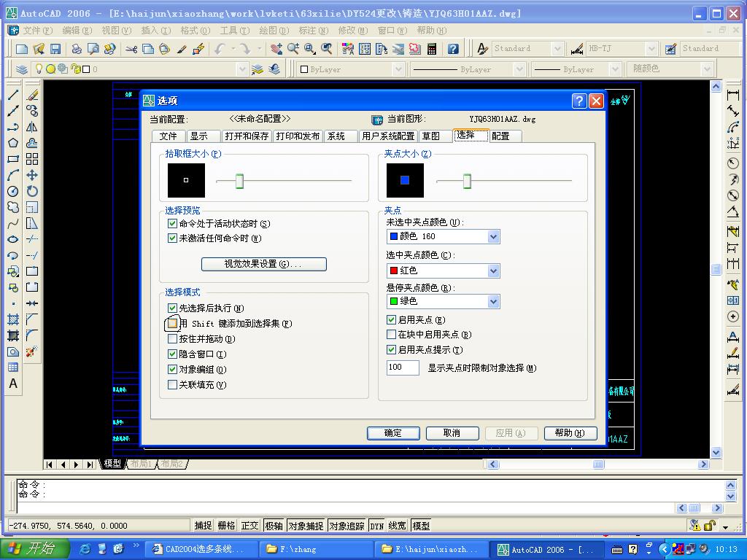Toggle 未激活任何命令时 checkbox

pyautogui.click(x=172, y=238)
